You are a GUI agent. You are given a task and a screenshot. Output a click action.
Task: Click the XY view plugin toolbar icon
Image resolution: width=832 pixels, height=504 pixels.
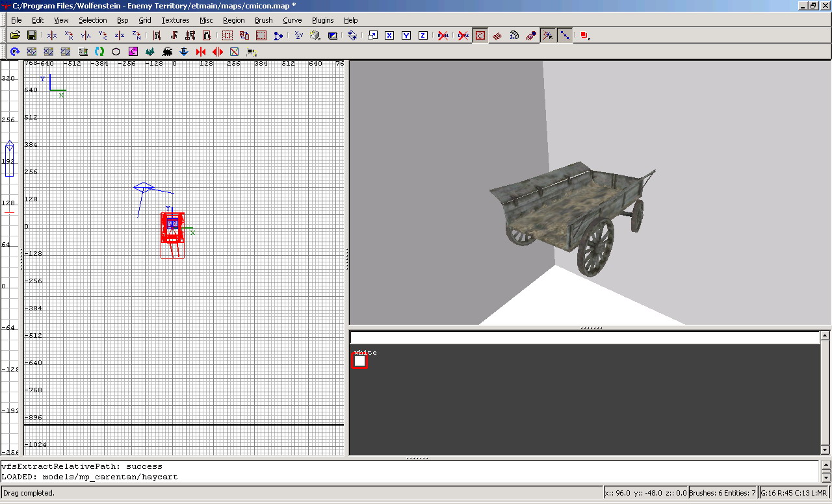click(x=31, y=51)
